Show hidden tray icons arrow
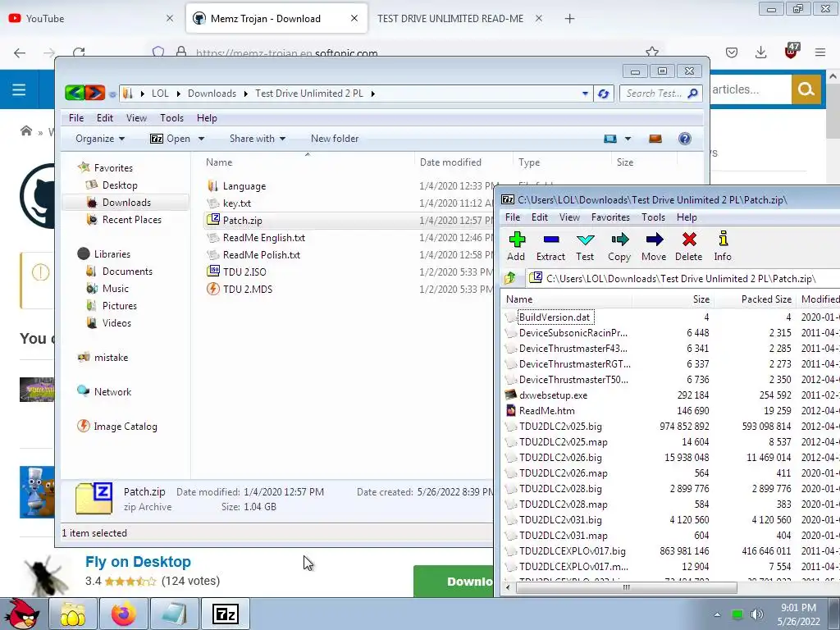840x630 pixels. (x=717, y=614)
